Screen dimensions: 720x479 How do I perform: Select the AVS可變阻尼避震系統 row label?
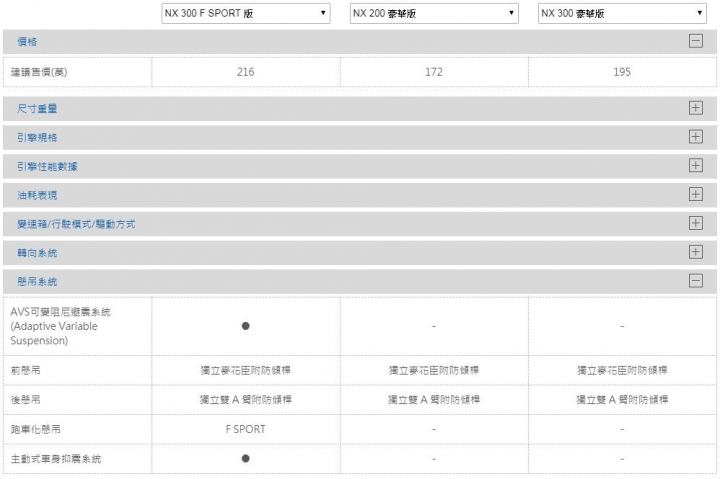click(x=60, y=326)
